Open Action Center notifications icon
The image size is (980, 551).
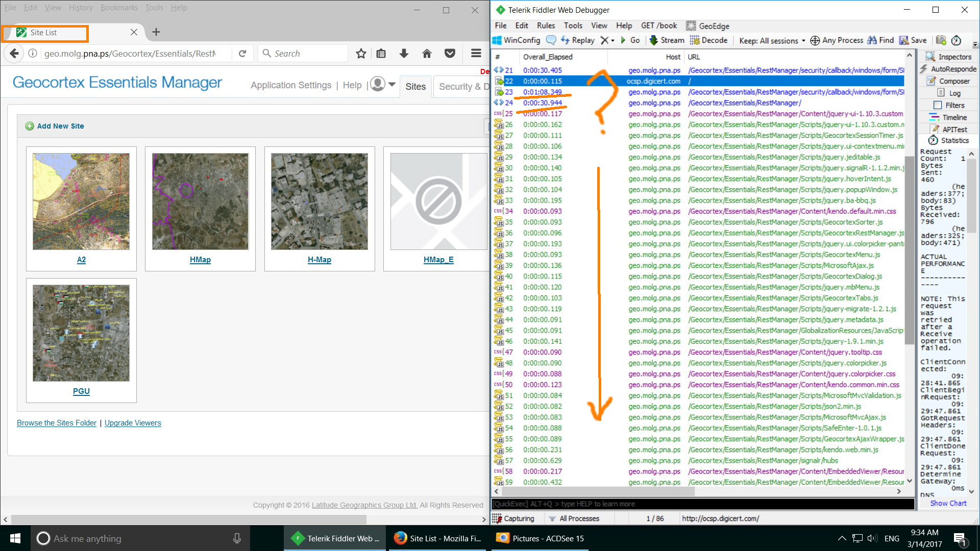960,539
